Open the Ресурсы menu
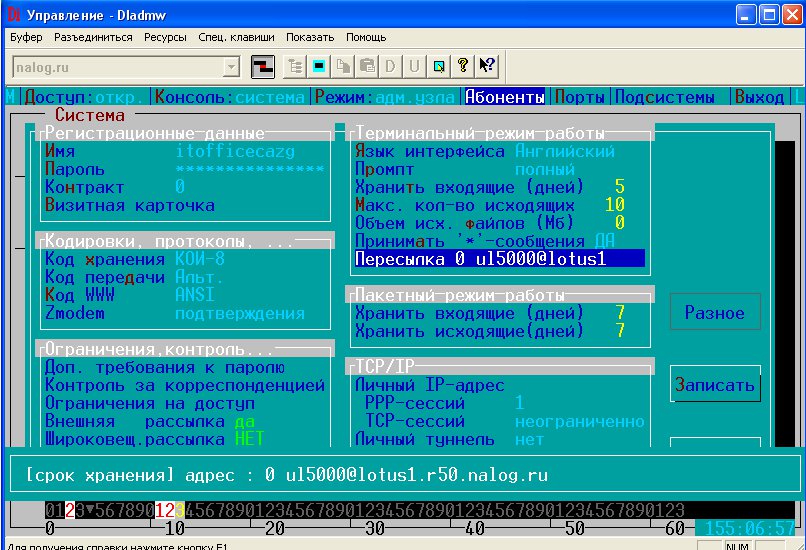 click(165, 37)
